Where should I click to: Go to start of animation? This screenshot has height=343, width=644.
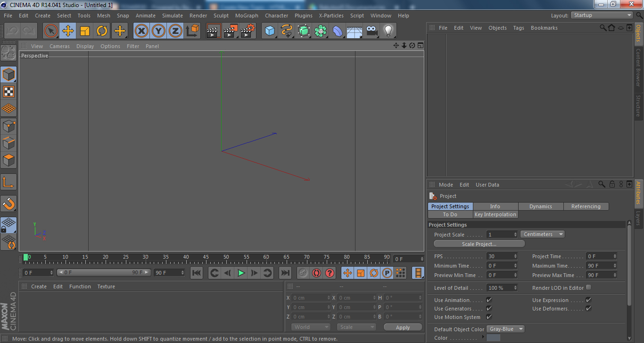(x=197, y=273)
